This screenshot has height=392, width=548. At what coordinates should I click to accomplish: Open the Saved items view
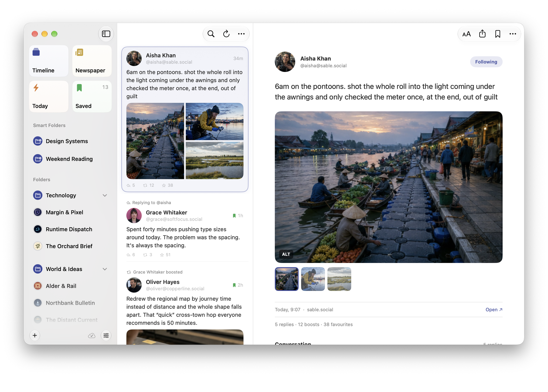point(92,96)
